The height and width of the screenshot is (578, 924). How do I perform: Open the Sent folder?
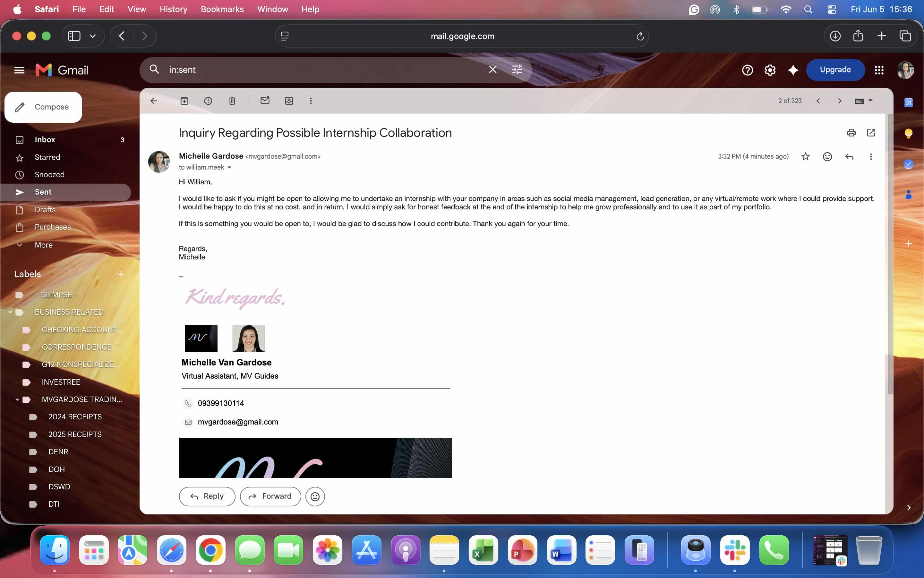tap(66, 192)
